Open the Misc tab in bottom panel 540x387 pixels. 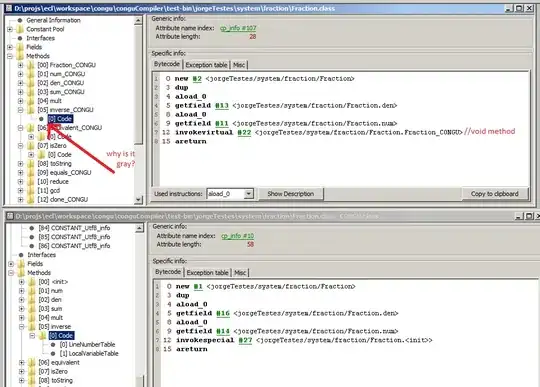(x=240, y=273)
